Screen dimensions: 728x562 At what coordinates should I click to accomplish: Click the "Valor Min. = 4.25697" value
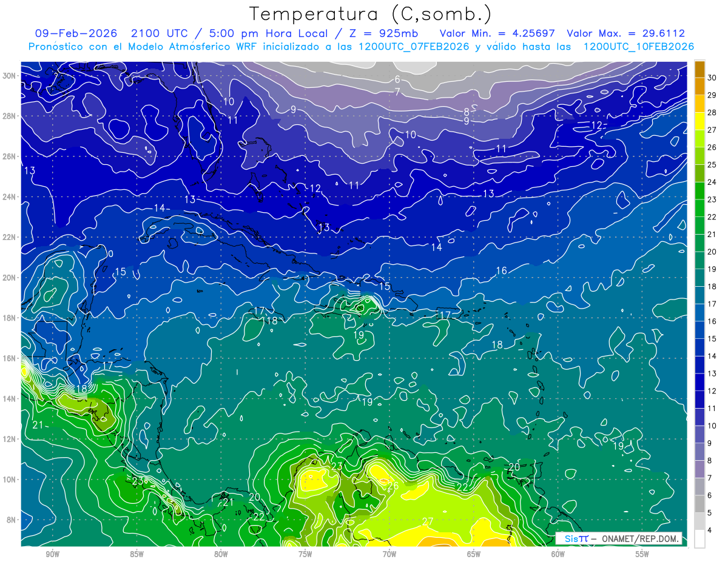[x=497, y=33]
